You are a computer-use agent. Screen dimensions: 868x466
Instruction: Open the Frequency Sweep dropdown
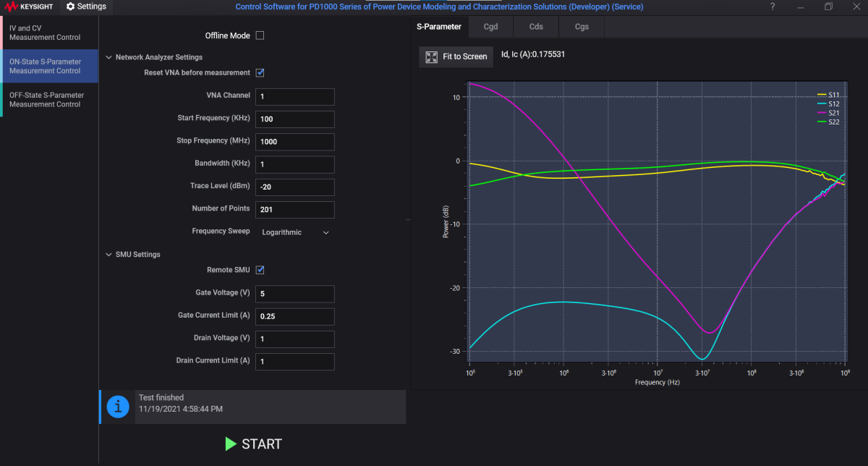[295, 232]
